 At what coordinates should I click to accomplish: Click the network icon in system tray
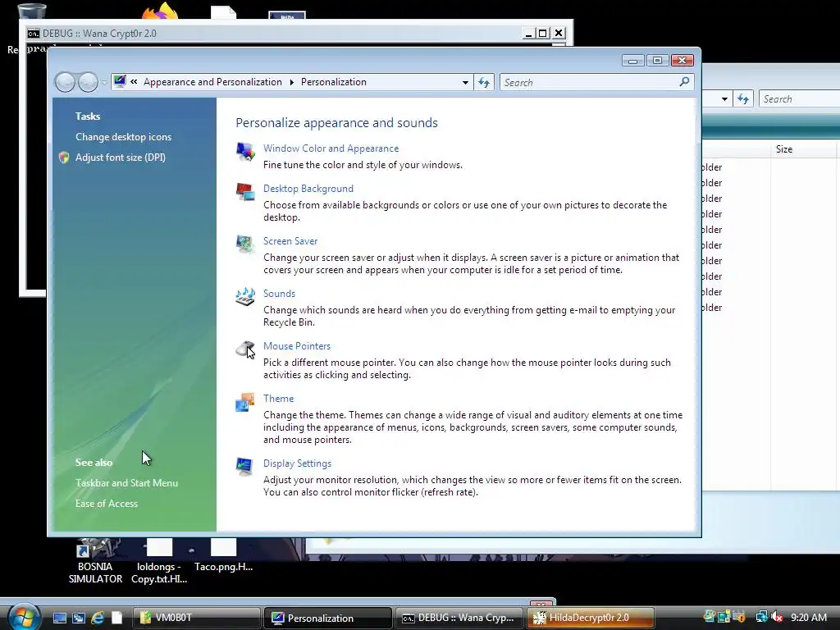pos(761,617)
